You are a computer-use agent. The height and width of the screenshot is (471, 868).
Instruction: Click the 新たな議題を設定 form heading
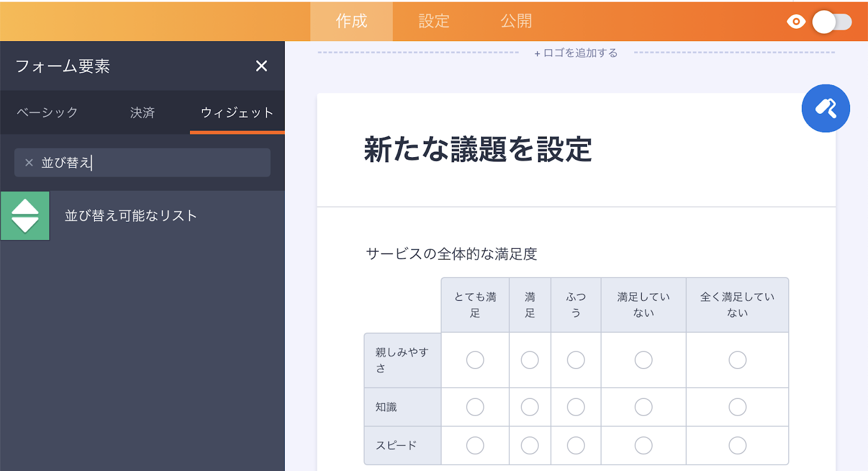click(477, 150)
